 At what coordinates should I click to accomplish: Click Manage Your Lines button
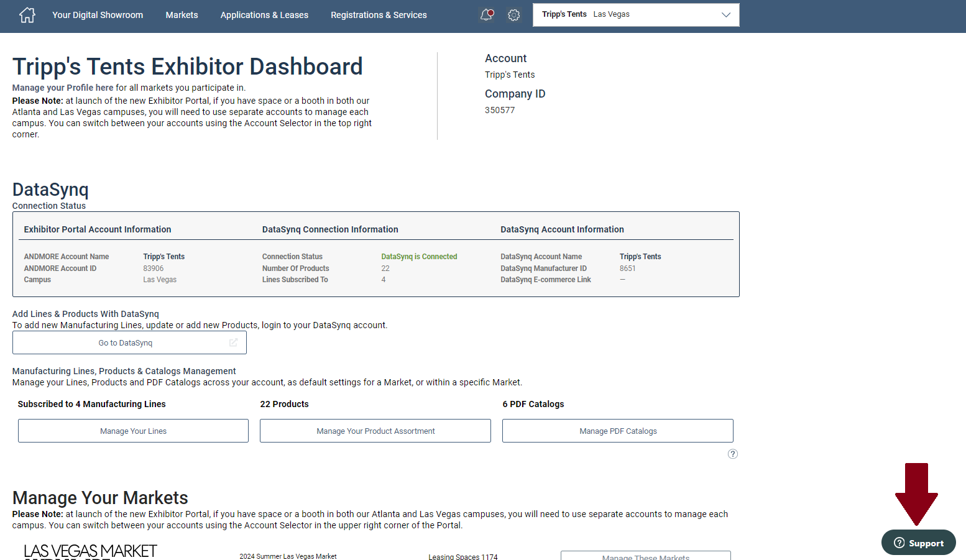click(133, 431)
